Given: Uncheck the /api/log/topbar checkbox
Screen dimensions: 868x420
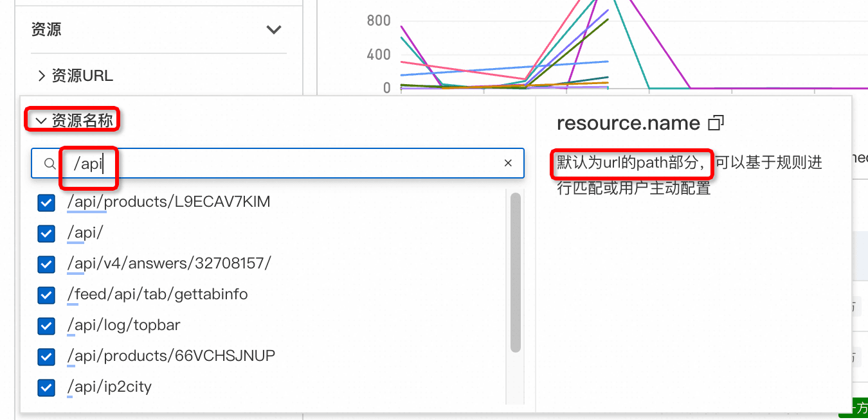Looking at the screenshot, I should point(46,326).
